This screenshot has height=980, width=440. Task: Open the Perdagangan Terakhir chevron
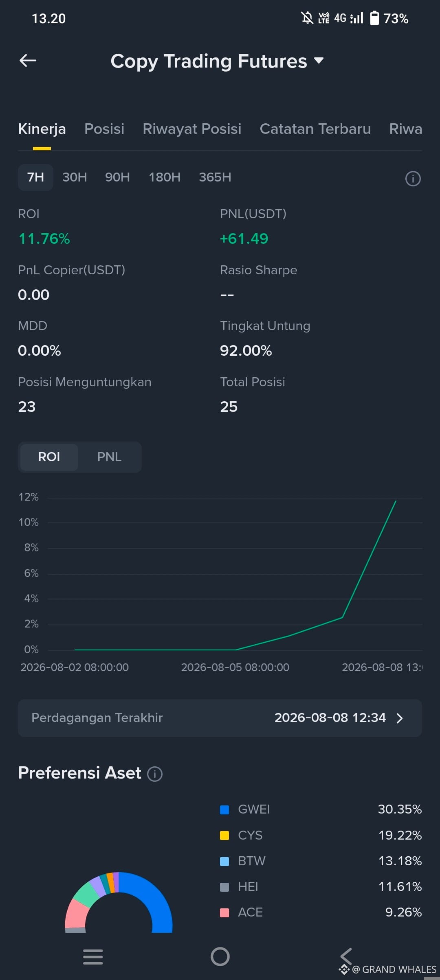click(x=400, y=718)
